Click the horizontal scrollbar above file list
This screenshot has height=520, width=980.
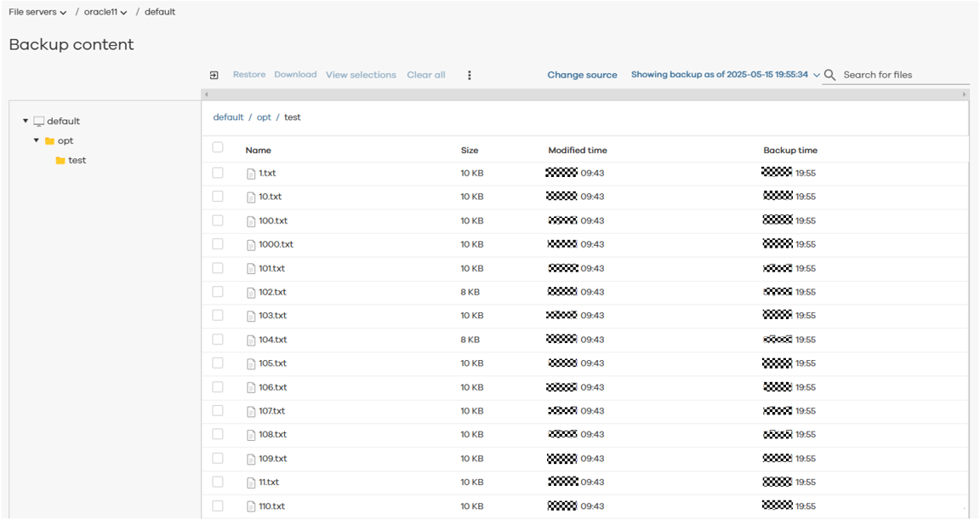(584, 94)
